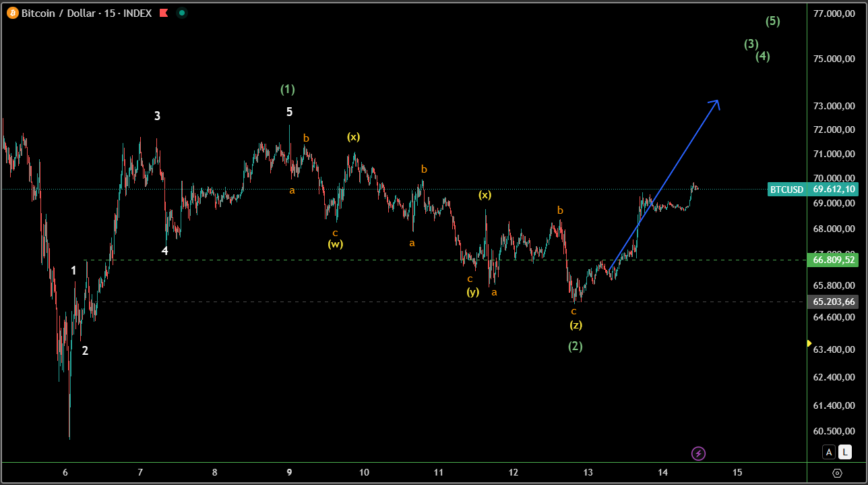Image resolution: width=868 pixels, height=485 pixels.
Task: Click the orange Bitcoin logo icon
Action: 12,13
